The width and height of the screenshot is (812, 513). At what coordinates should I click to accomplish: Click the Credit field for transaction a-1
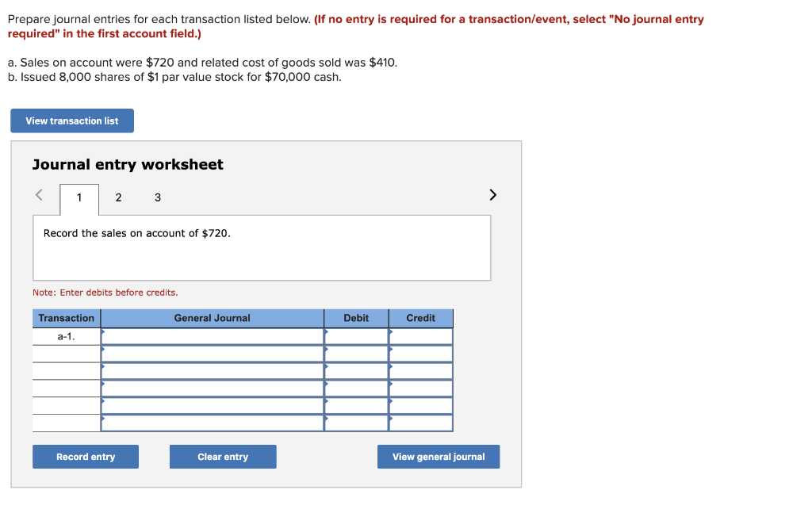[x=420, y=335]
